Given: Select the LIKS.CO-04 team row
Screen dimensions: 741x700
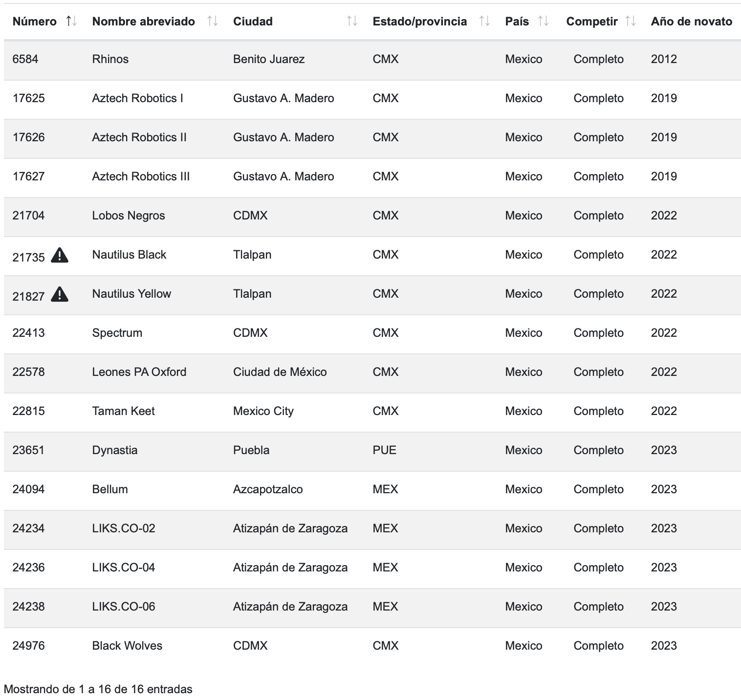Looking at the screenshot, I should coord(123,568).
